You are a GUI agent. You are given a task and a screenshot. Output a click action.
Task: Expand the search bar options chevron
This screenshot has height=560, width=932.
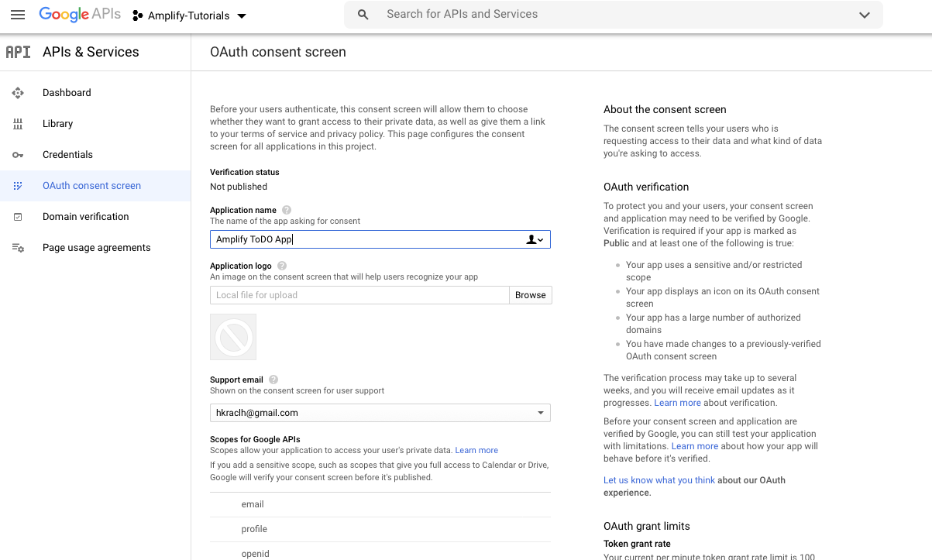864,14
